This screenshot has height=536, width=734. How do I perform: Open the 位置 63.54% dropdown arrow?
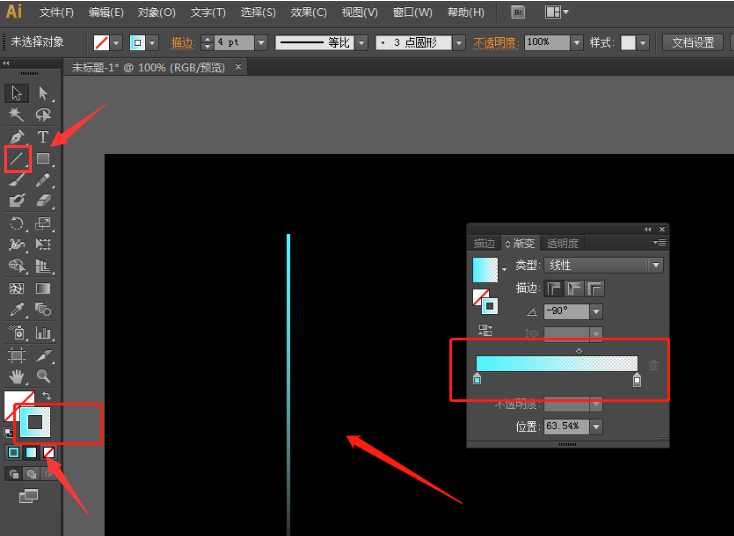pos(596,427)
